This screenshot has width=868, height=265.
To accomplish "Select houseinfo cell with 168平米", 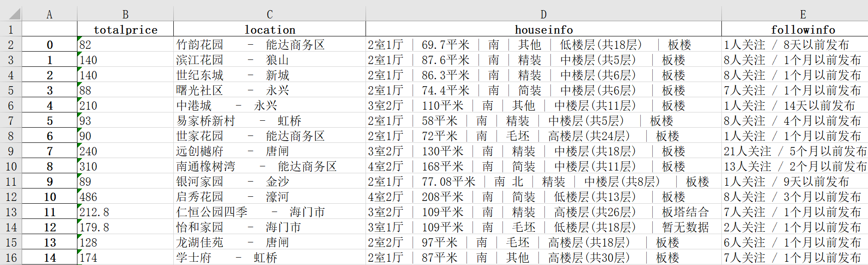I will [x=543, y=166].
